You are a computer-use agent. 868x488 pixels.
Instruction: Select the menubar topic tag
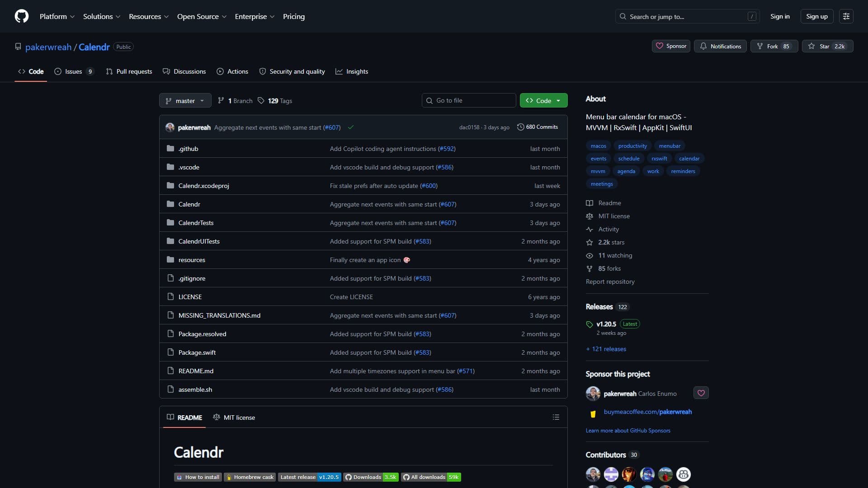(x=670, y=146)
